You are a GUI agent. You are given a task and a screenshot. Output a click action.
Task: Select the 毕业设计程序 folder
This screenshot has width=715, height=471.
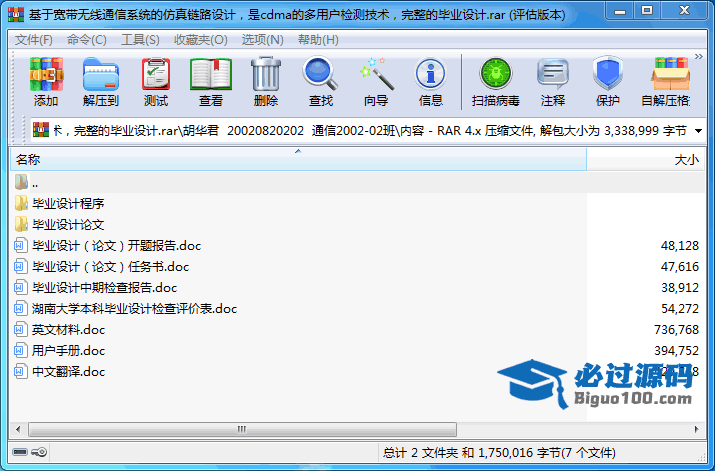(x=68, y=203)
